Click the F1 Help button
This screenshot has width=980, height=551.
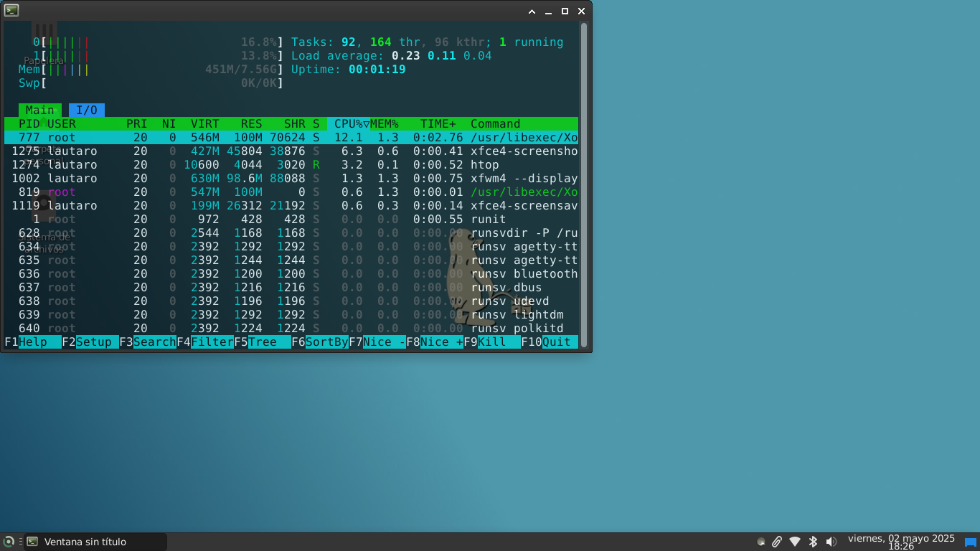[x=33, y=342]
